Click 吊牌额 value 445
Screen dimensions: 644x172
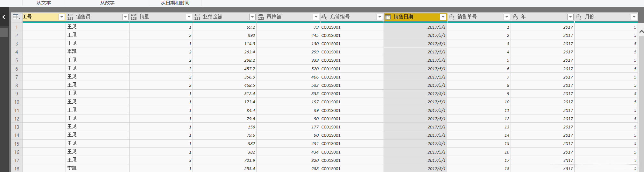(x=288, y=35)
